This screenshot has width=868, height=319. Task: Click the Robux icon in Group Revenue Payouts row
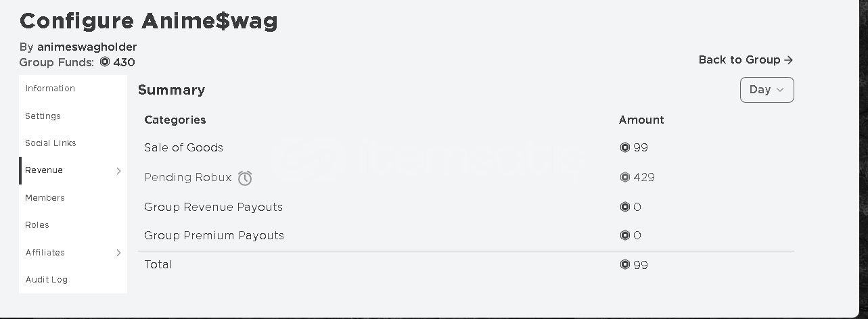pos(624,207)
